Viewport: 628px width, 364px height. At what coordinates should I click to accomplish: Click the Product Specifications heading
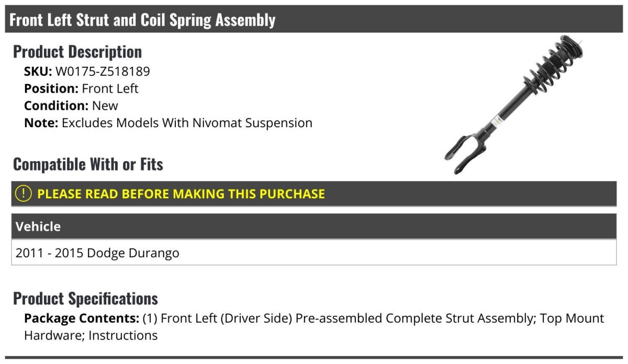click(x=85, y=299)
